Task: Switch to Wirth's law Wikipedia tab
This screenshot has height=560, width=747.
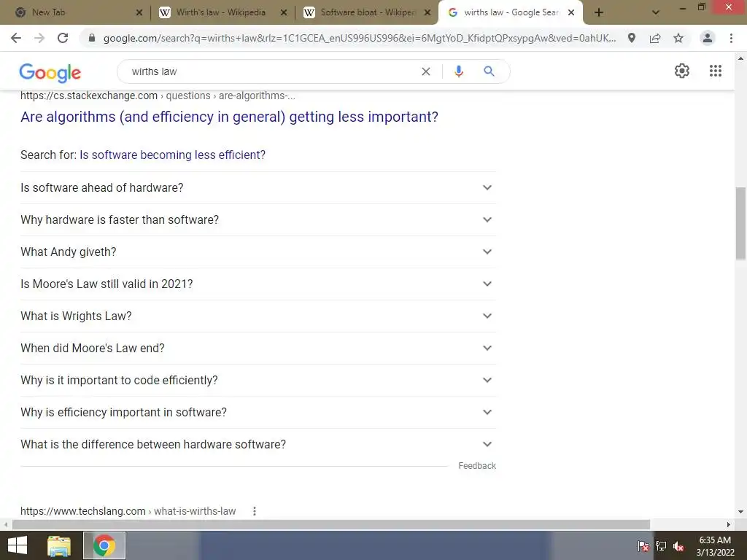Action: (x=222, y=12)
